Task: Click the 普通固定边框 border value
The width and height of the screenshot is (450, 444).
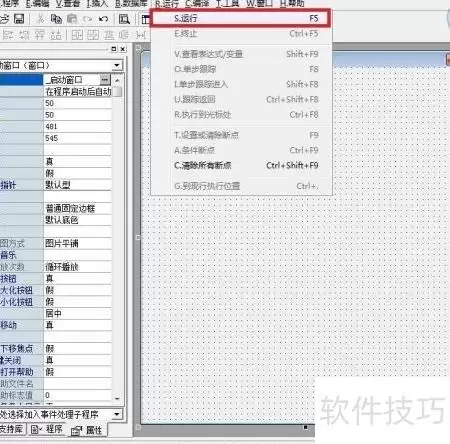Action: point(78,208)
